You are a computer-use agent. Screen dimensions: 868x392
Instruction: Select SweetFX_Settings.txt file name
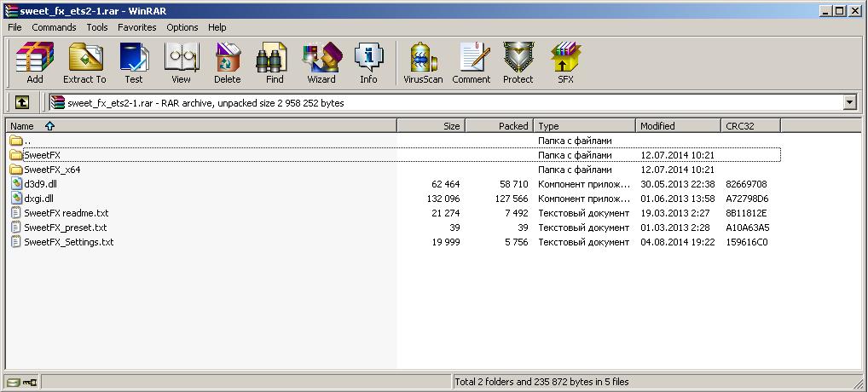pos(69,242)
